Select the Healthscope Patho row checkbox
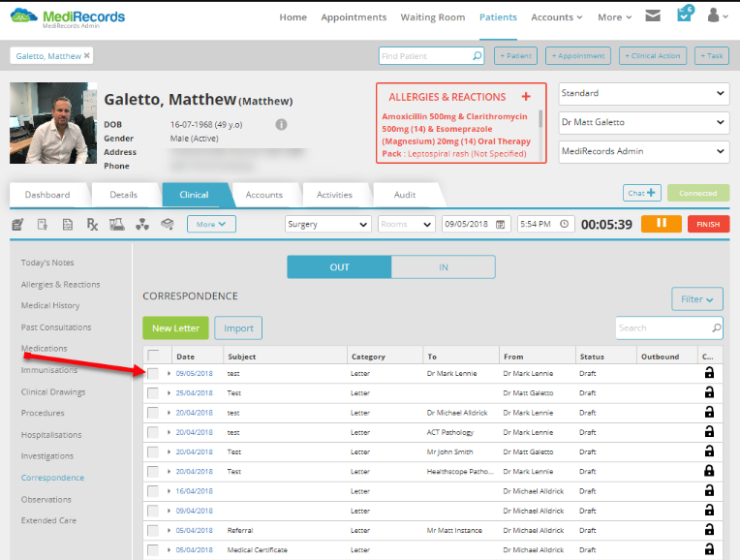740x560 pixels. [x=153, y=472]
